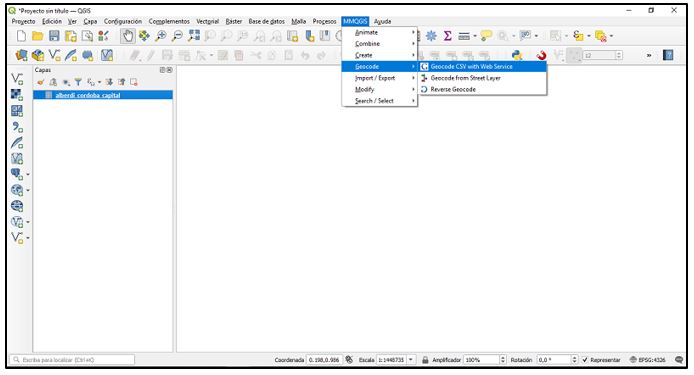Open the Import / Export submenu
The image size is (694, 375).
(380, 78)
